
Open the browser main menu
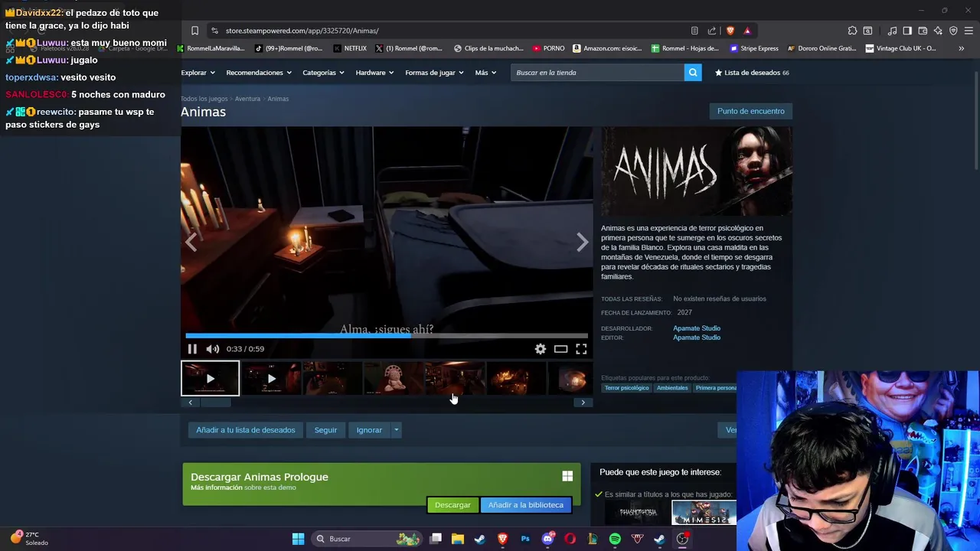pyautogui.click(x=969, y=31)
